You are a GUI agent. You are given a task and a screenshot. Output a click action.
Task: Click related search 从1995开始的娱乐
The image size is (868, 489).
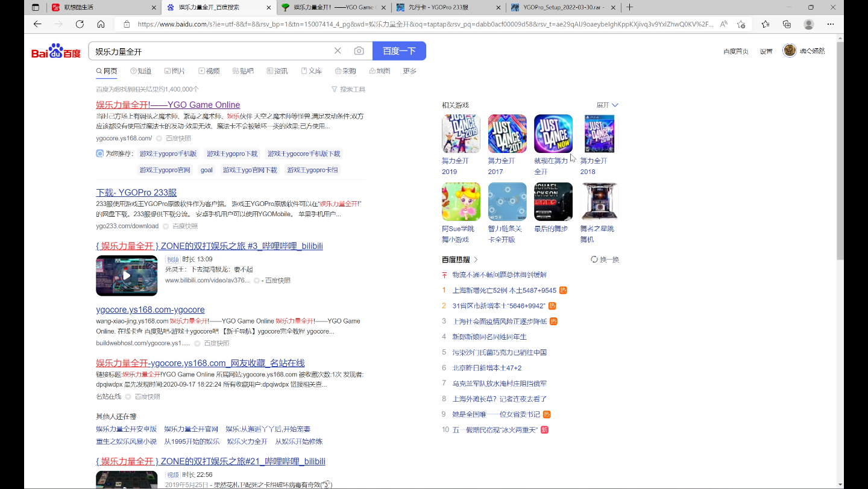pos(192,441)
